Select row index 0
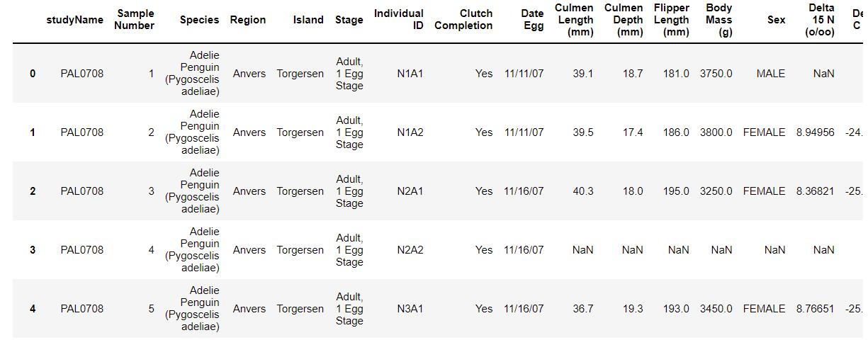 [x=32, y=74]
